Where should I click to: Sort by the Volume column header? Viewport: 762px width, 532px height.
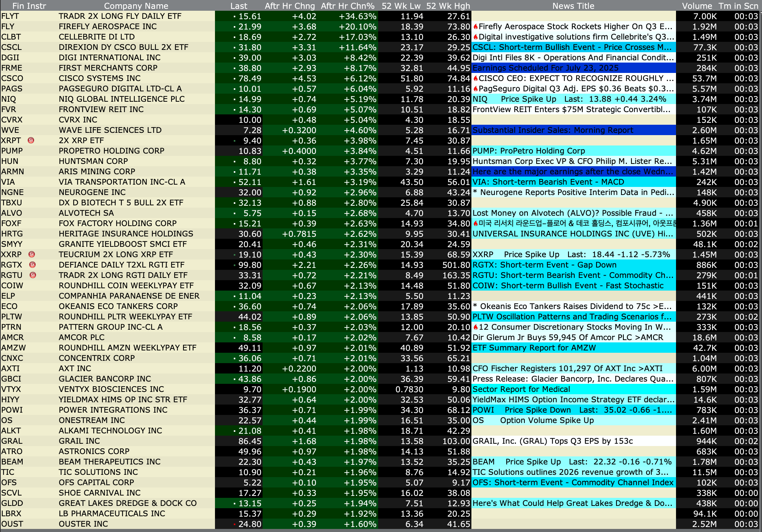[x=697, y=6]
